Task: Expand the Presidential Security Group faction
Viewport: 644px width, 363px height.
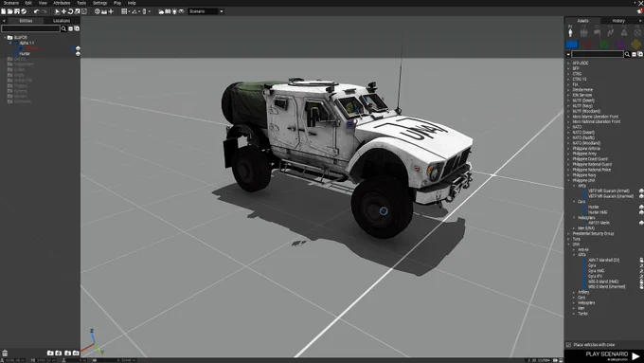Action: 568,233
